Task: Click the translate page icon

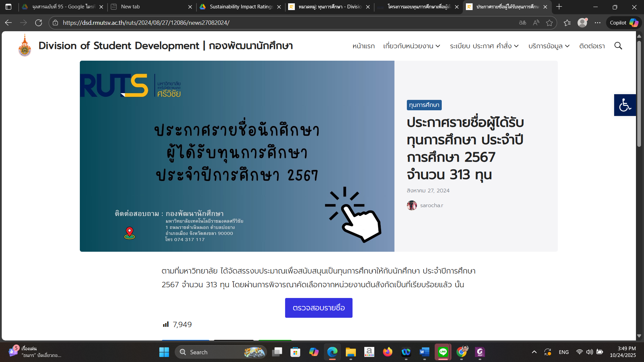Action: point(522,23)
